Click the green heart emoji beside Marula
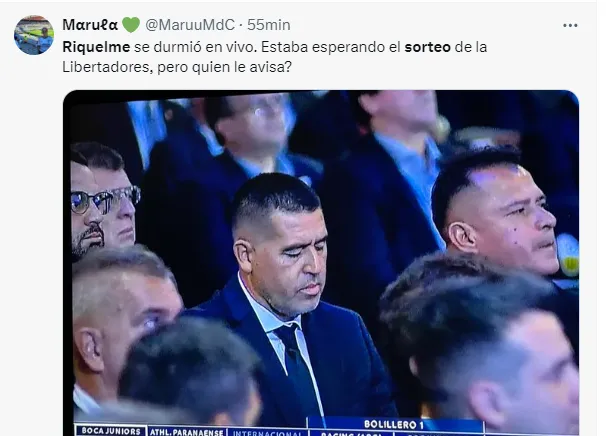Screen dimensions: 606x436 point(131,25)
